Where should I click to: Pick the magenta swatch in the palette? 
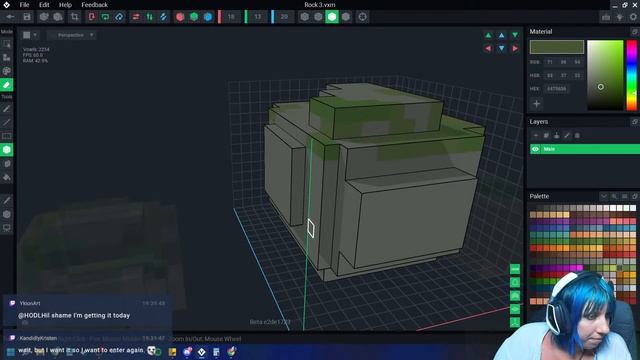tap(579, 268)
